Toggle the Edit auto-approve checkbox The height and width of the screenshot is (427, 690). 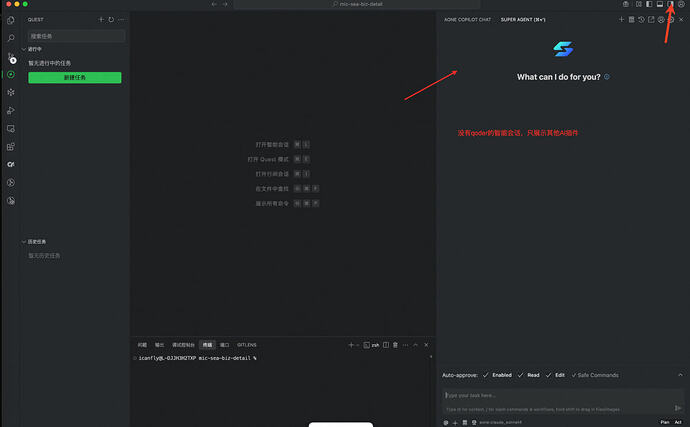548,375
